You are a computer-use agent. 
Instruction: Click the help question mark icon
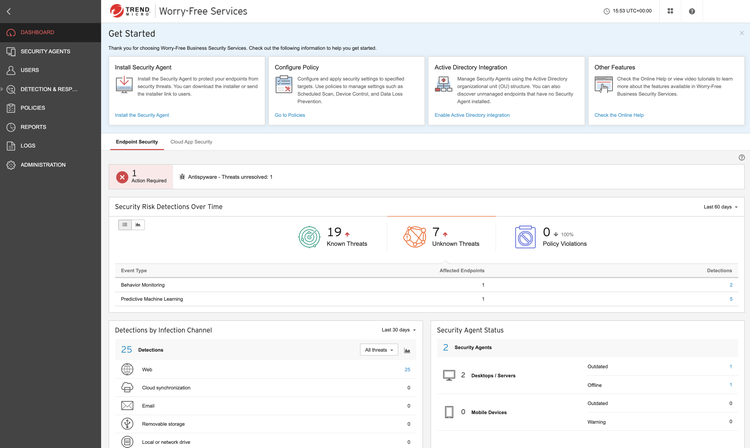pos(692,11)
